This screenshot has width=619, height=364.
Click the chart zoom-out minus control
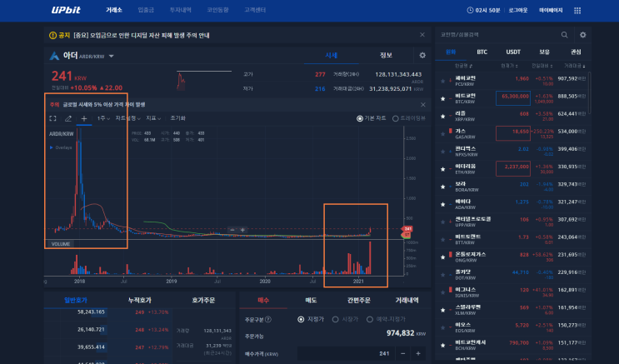(x=232, y=230)
